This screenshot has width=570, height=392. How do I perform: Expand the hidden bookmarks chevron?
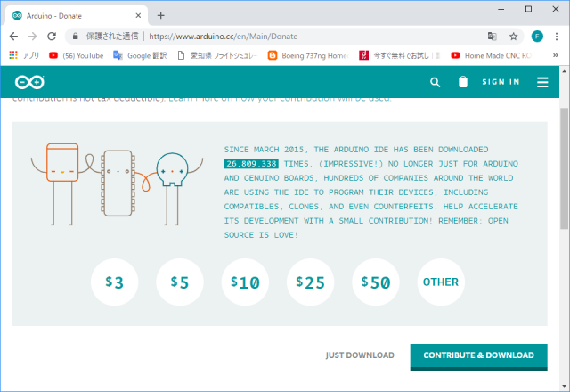tap(555, 55)
